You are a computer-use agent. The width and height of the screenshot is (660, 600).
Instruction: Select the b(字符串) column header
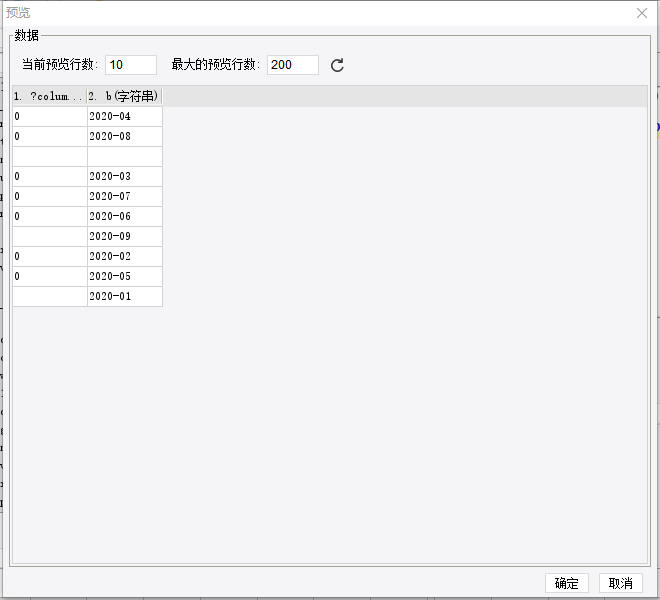coord(125,96)
